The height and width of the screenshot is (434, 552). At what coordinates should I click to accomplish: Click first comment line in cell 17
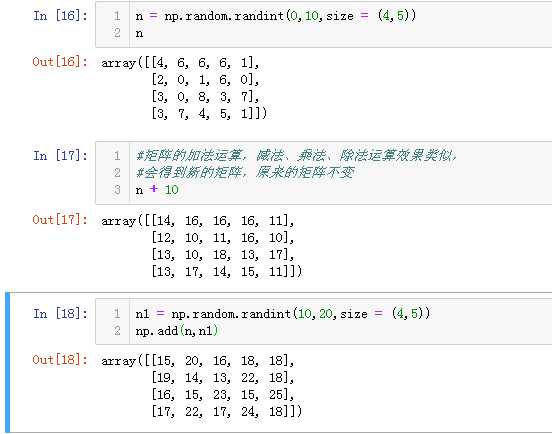click(296, 155)
